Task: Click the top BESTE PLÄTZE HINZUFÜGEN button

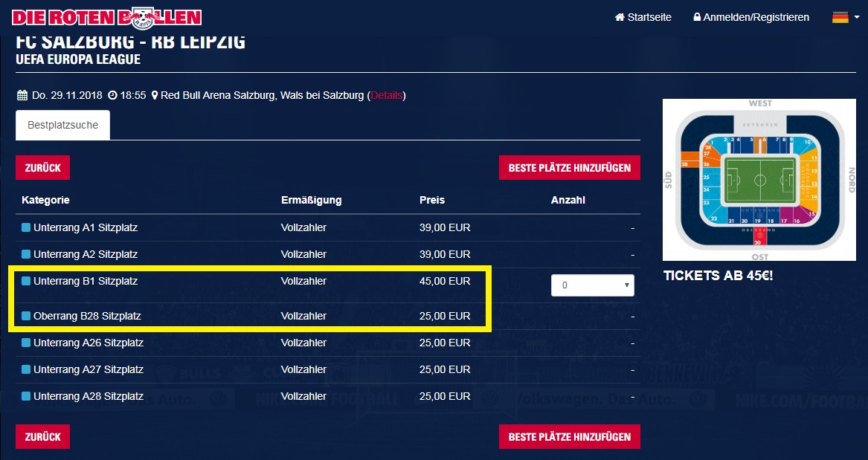Action: click(x=570, y=167)
